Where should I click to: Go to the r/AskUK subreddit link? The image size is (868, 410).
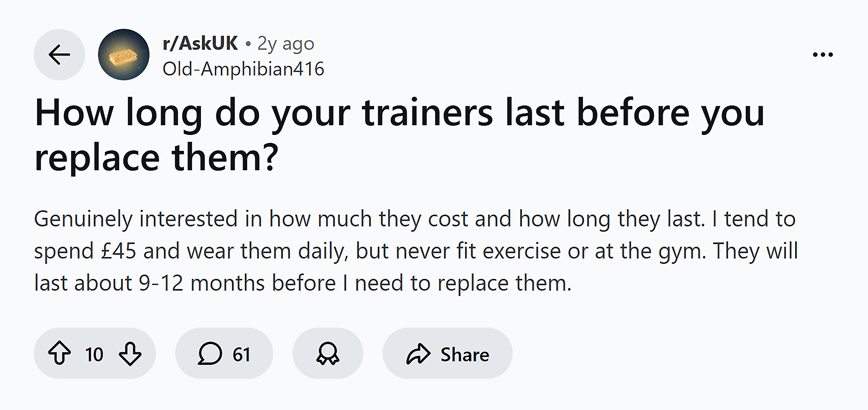200,43
